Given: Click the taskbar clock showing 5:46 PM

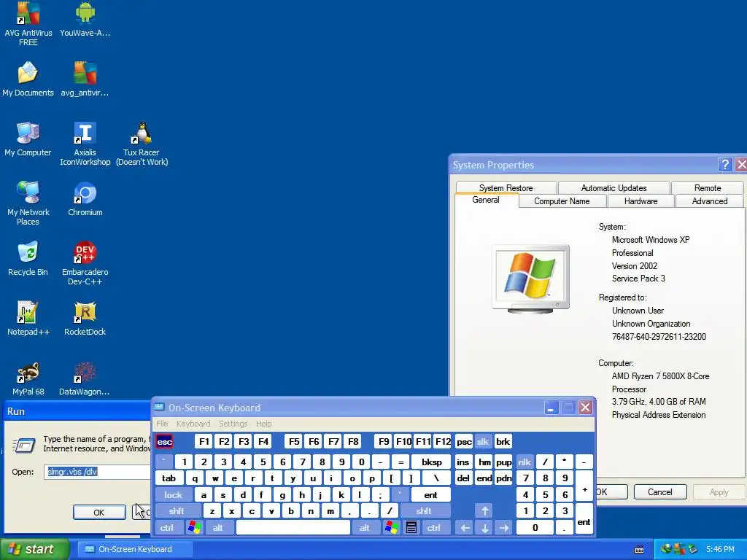Looking at the screenshot, I should (x=720, y=550).
